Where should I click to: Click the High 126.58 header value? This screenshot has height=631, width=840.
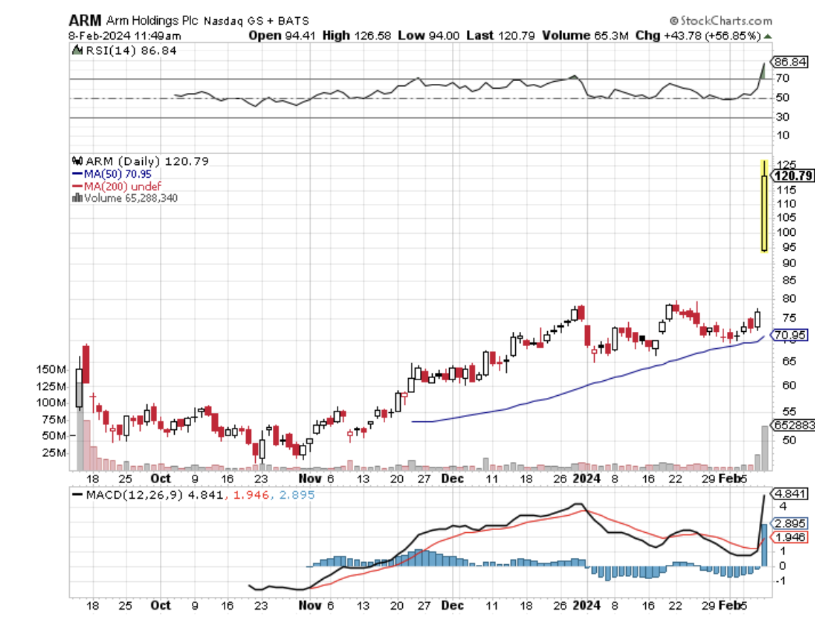[357, 36]
